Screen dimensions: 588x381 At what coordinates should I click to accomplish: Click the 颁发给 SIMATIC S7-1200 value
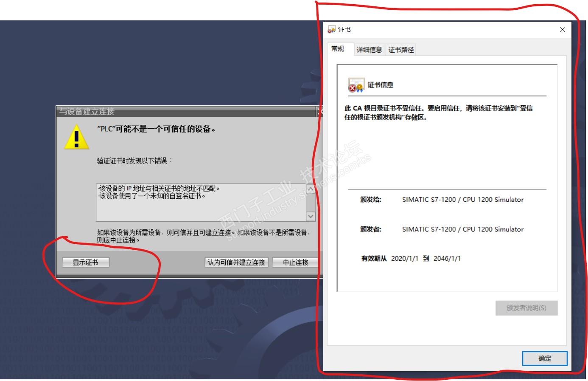(x=463, y=200)
